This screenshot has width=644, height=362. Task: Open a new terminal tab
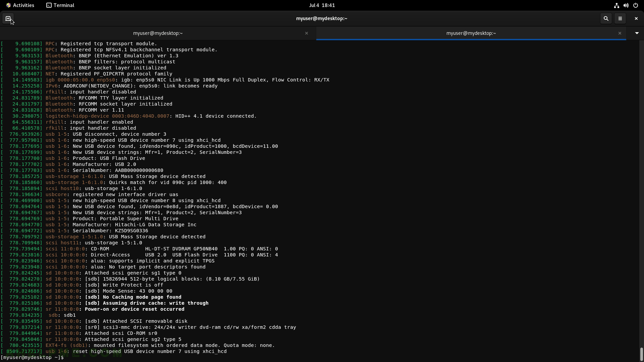click(x=8, y=18)
